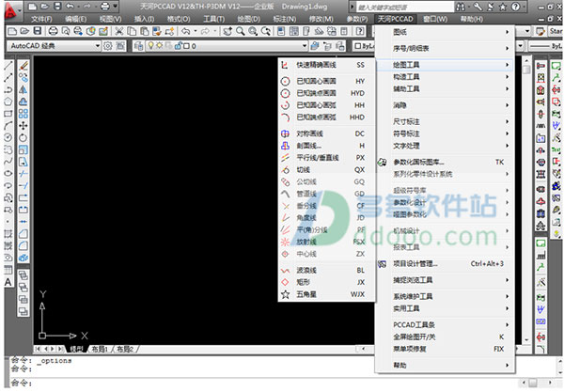Viewport: 564px width, 392px height.
Task: Open the 天河PCCAD menu
Action: click(x=395, y=19)
